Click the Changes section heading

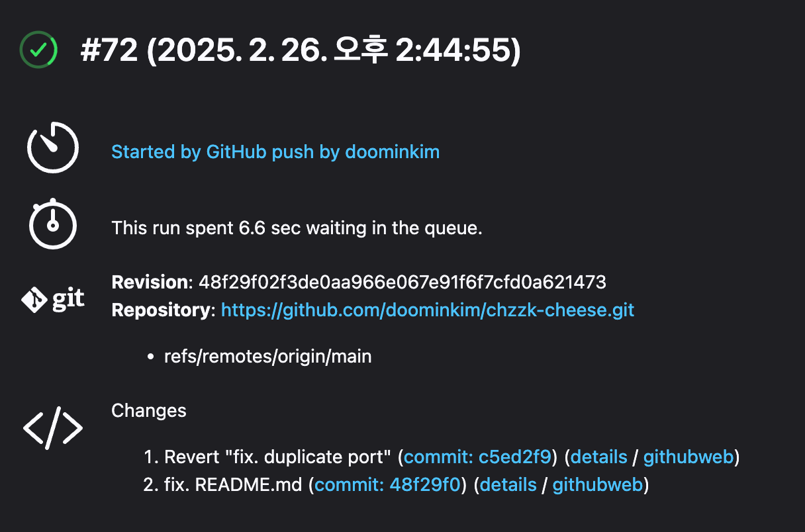click(x=149, y=410)
